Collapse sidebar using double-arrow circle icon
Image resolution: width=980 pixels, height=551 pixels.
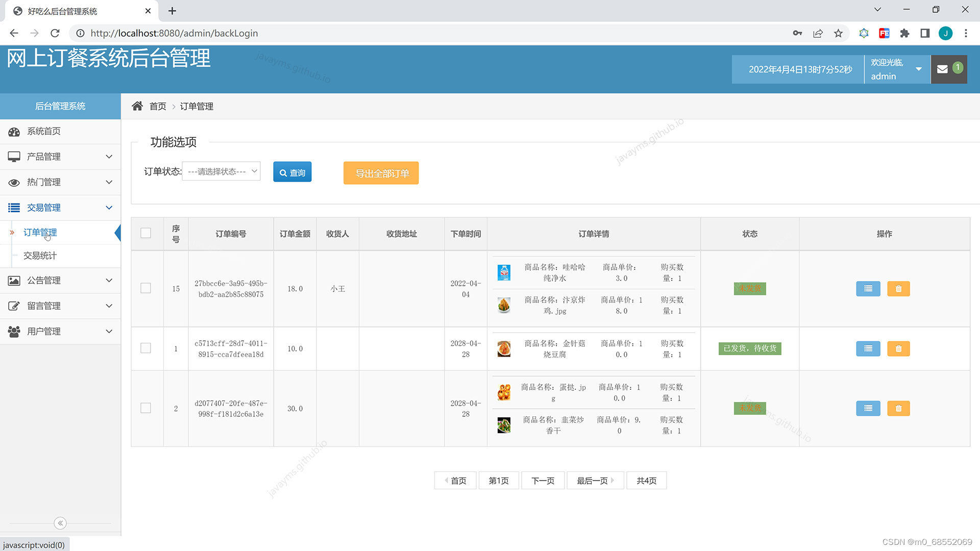(60, 523)
